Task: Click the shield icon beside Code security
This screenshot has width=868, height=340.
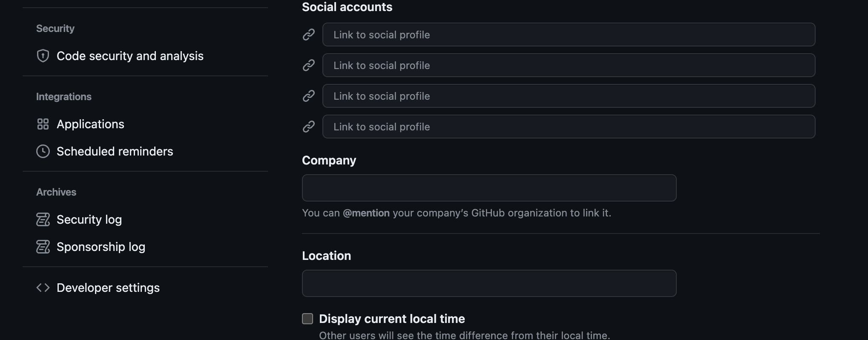Action: pos(43,56)
